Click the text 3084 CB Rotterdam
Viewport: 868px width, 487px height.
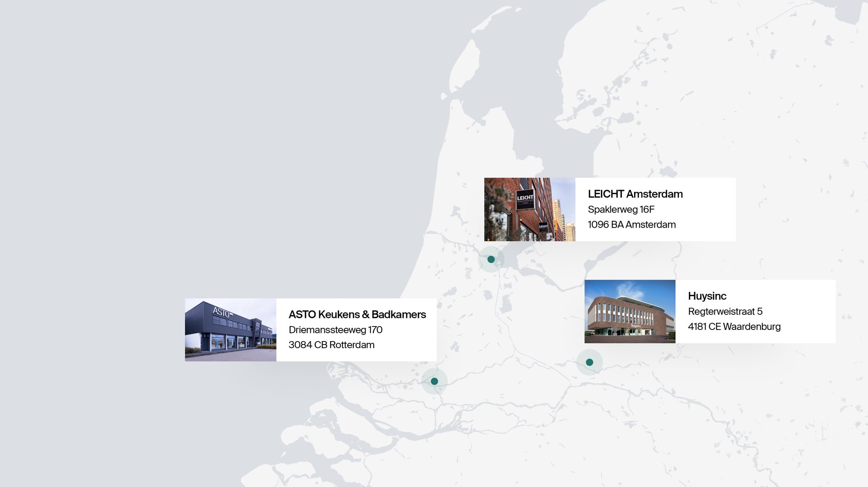(x=332, y=345)
